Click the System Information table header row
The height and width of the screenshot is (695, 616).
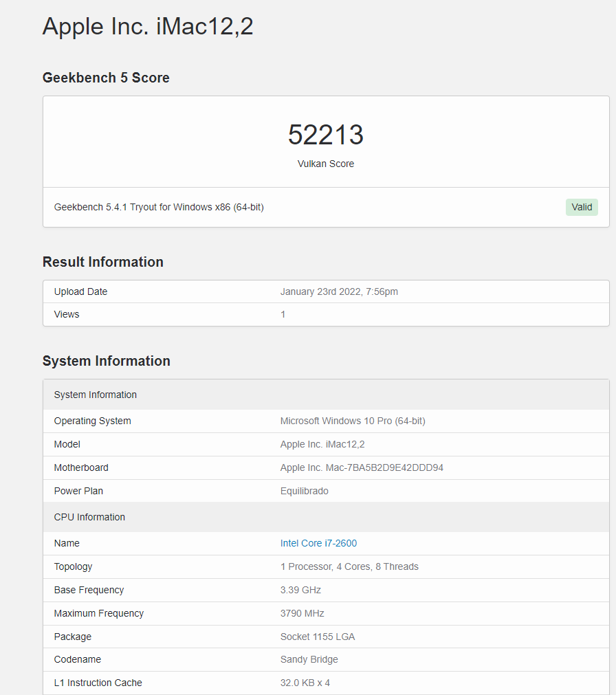[x=326, y=395]
